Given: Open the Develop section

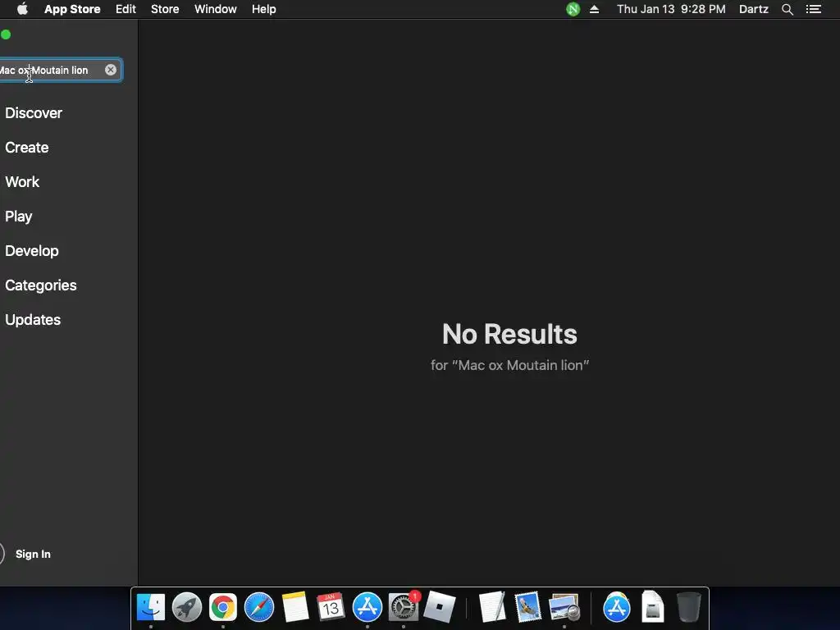Looking at the screenshot, I should pos(32,251).
